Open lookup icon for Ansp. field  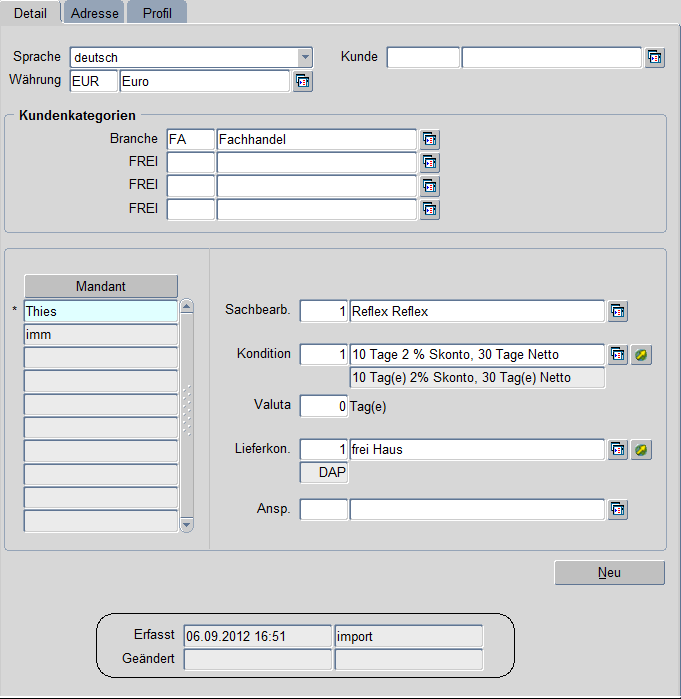[x=618, y=510]
